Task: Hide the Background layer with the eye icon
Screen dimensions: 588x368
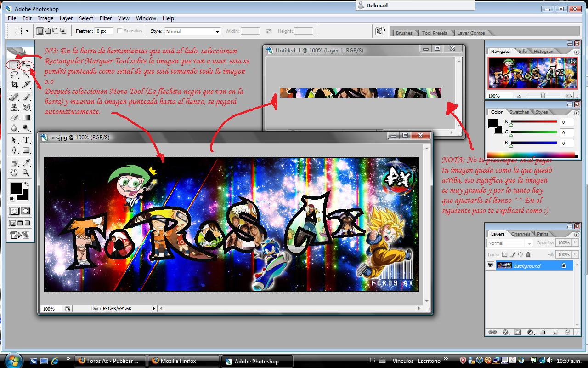Action: (490, 265)
